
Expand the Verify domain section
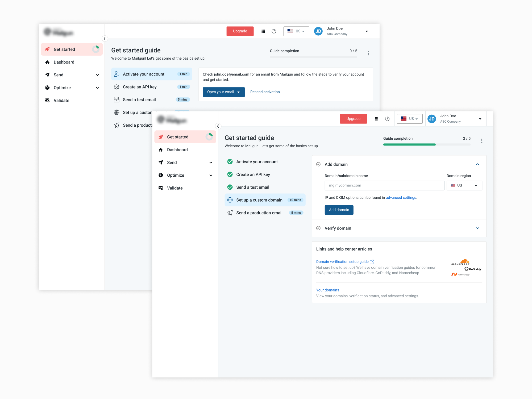point(477,228)
